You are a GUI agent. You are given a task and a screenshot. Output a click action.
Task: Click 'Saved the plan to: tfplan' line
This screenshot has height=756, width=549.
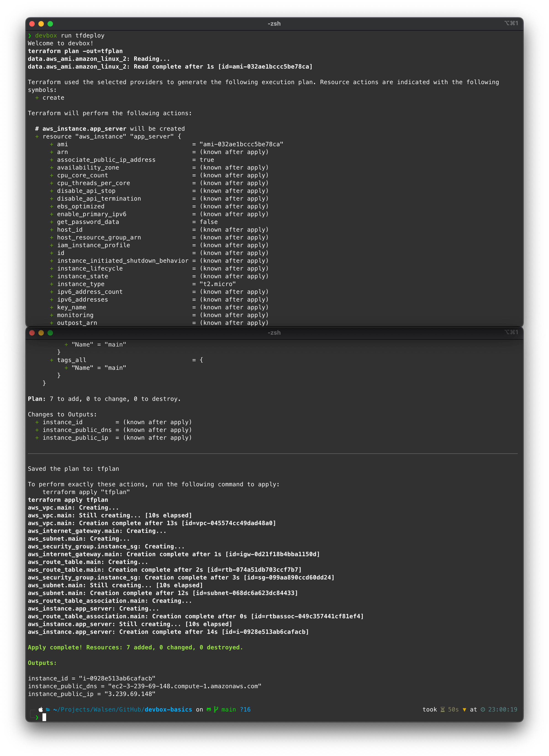coord(73,469)
